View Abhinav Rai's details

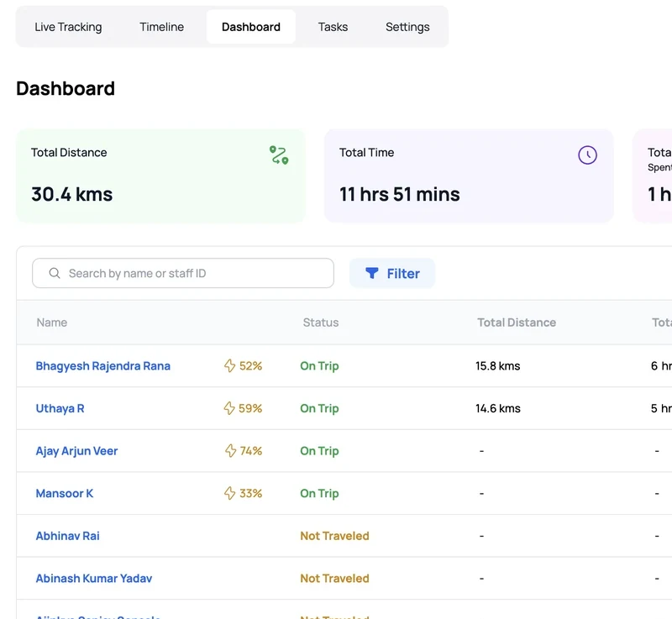point(68,536)
